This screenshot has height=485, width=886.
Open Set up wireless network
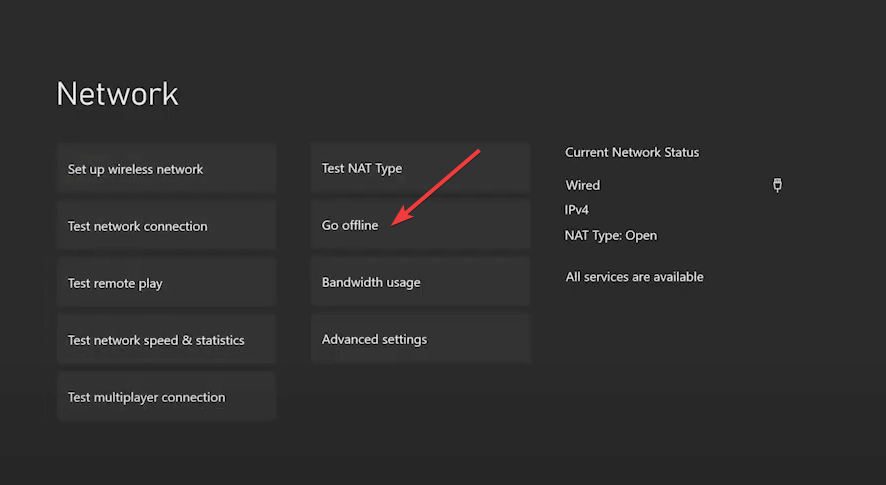pos(166,169)
